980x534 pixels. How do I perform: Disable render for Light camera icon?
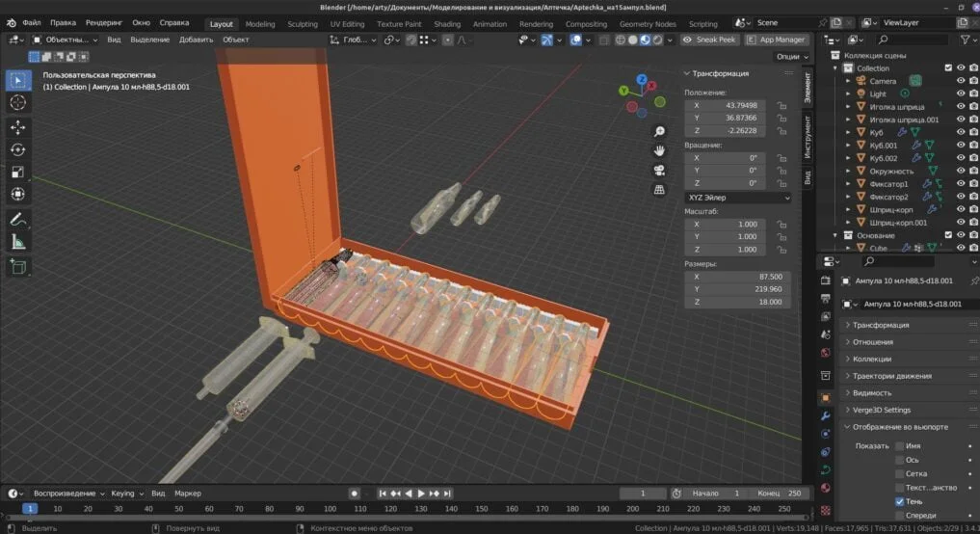(974, 93)
